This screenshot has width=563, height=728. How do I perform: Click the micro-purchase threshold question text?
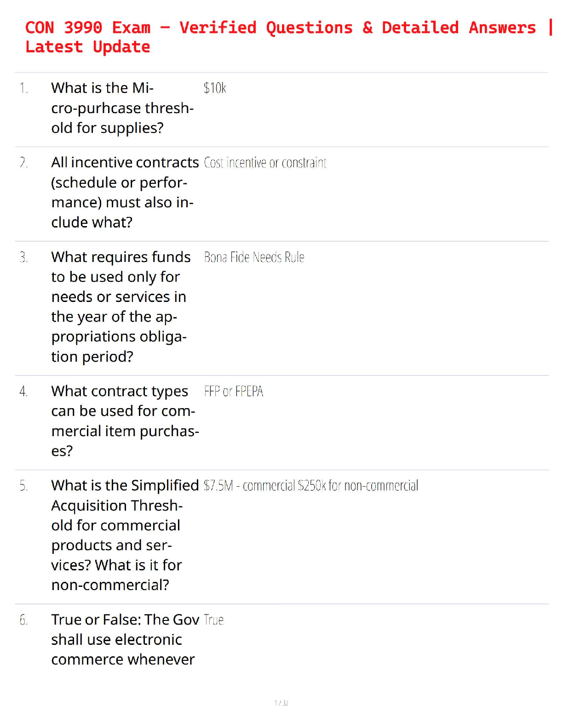click(x=122, y=108)
